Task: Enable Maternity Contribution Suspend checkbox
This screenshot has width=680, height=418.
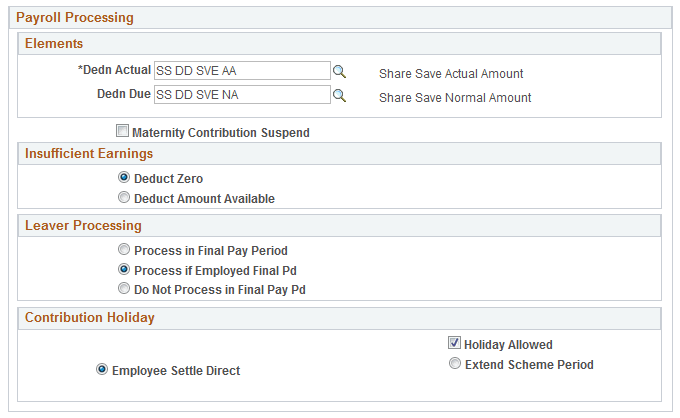Action: [x=123, y=131]
